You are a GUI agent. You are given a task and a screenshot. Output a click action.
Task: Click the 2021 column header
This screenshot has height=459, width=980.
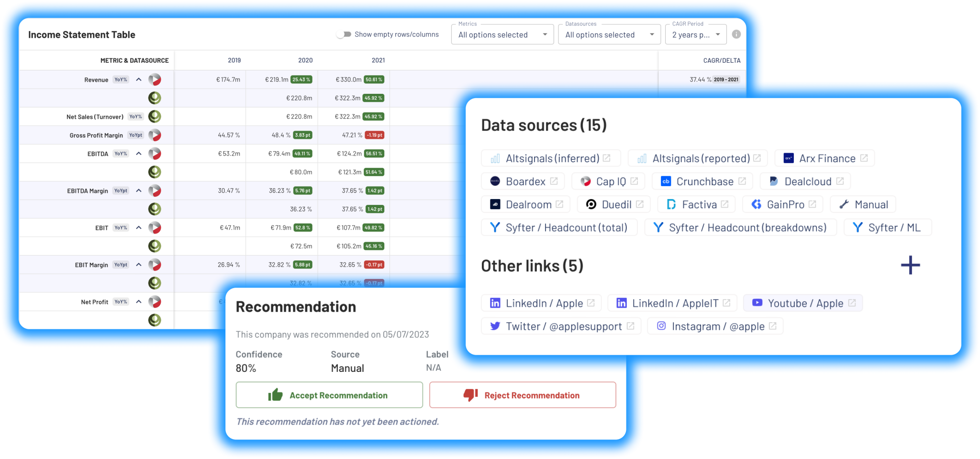click(378, 60)
